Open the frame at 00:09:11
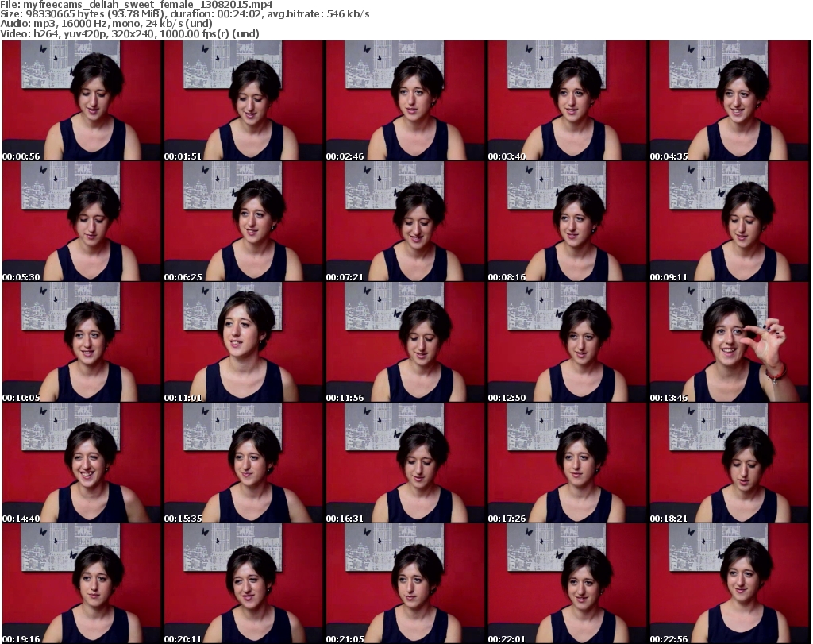Screen dimensions: 813x644 730,222
